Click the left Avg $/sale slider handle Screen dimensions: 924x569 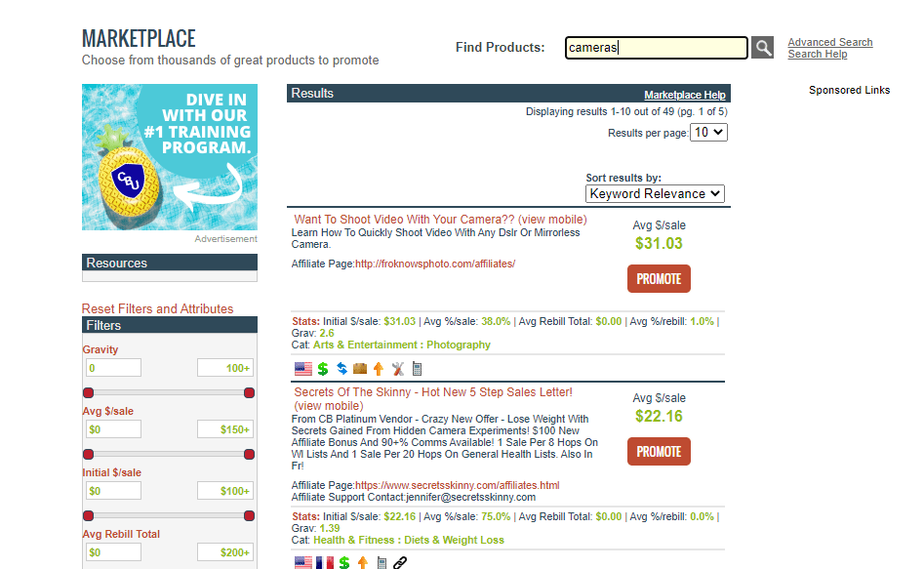click(89, 454)
